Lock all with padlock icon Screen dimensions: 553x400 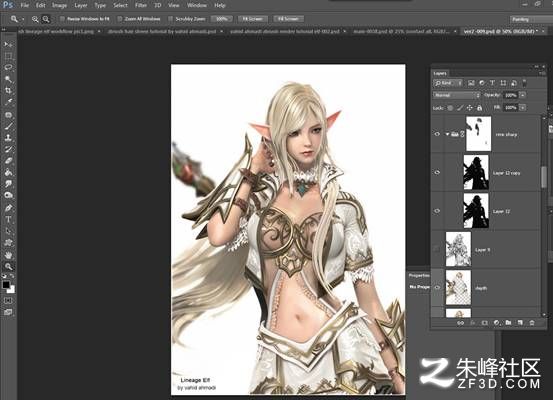tap(479, 108)
